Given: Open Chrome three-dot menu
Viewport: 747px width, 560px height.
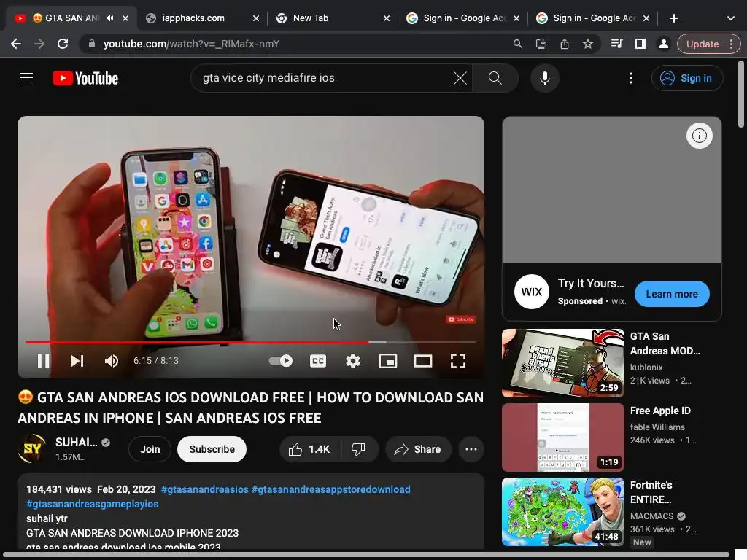Looking at the screenshot, I should click(731, 44).
